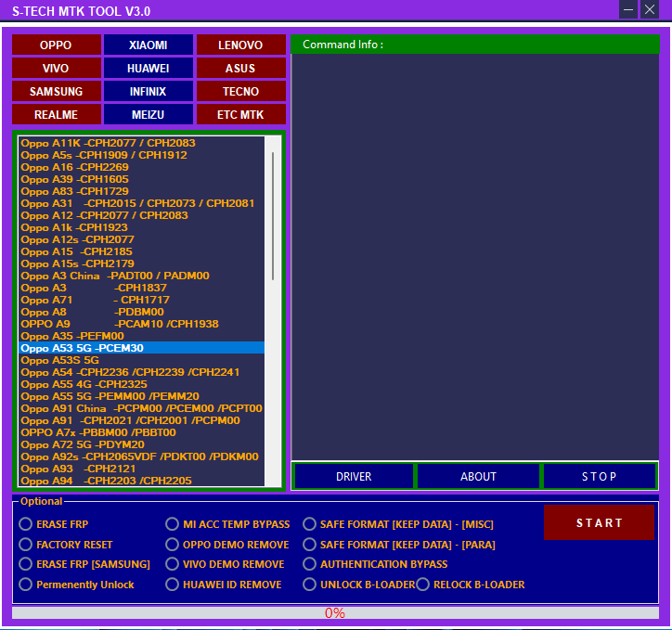Pick Oppo A39 -CPH1605 from list
The width and height of the screenshot is (672, 630).
pos(141,179)
